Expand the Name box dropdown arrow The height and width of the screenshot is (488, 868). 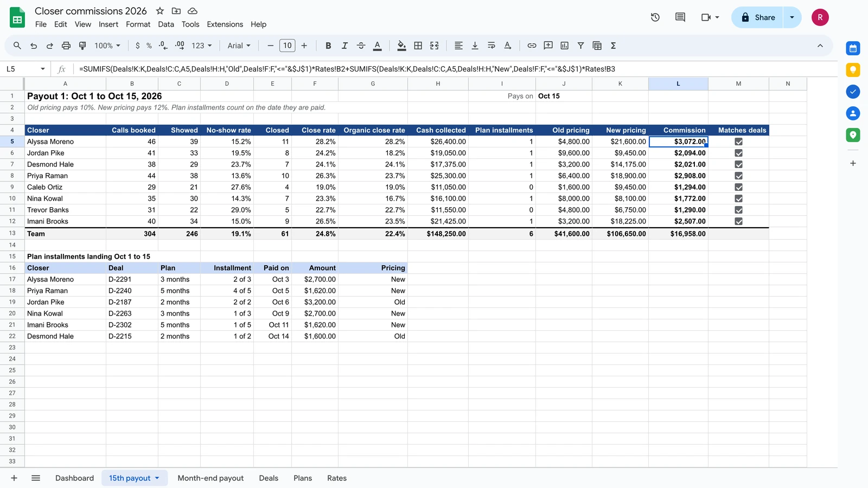click(x=42, y=69)
